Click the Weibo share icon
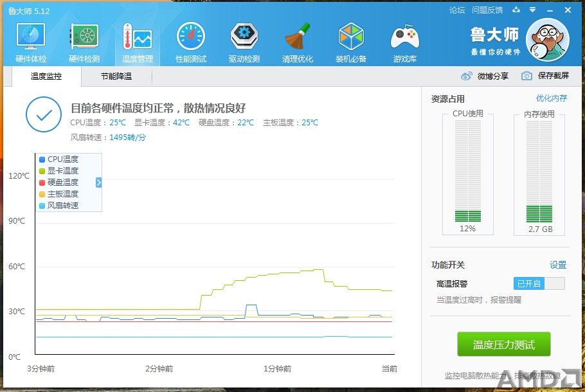The width and height of the screenshot is (585, 392). [x=466, y=76]
